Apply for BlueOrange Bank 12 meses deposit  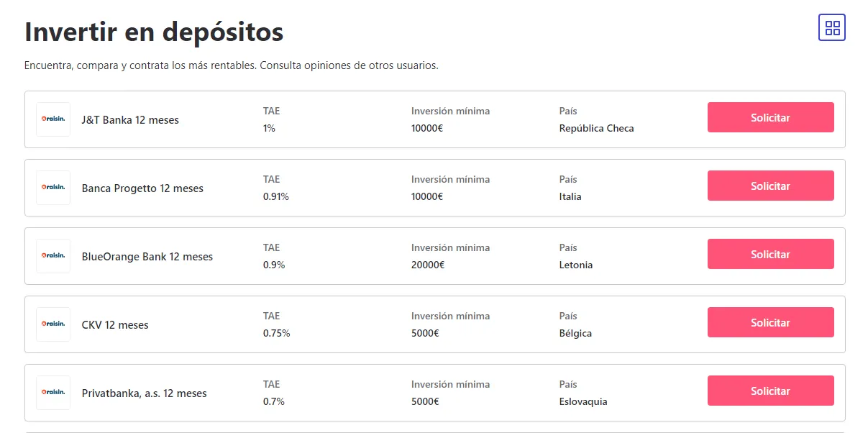coord(770,254)
